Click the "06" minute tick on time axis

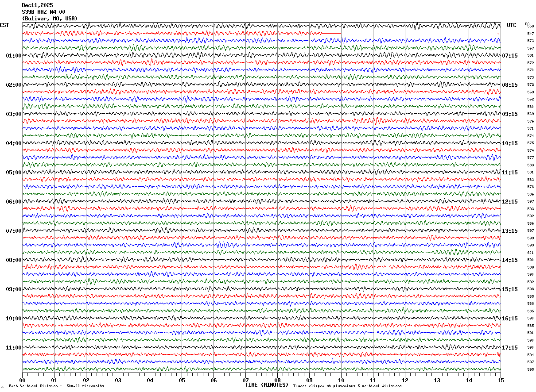[214, 380]
